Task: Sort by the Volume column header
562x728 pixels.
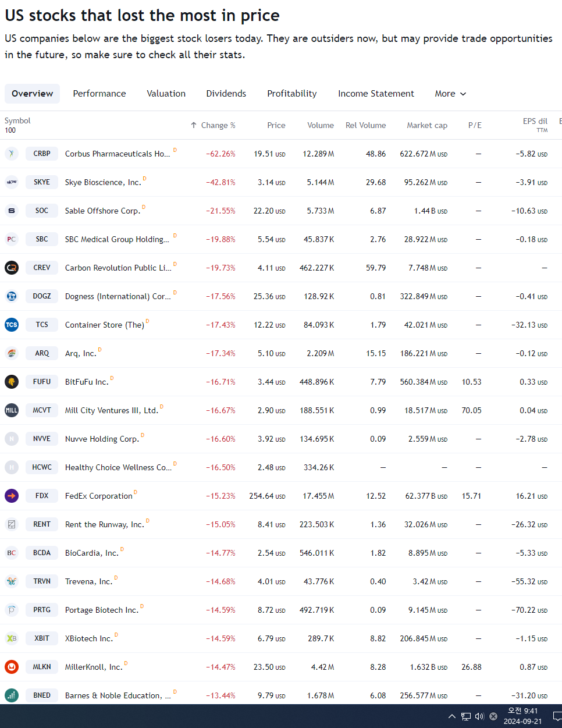Action: 321,125
